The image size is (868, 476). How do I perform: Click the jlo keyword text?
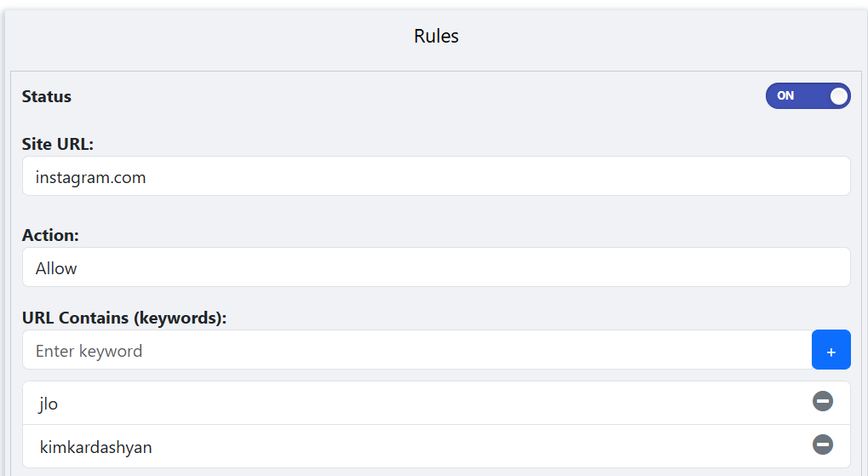[49, 404]
